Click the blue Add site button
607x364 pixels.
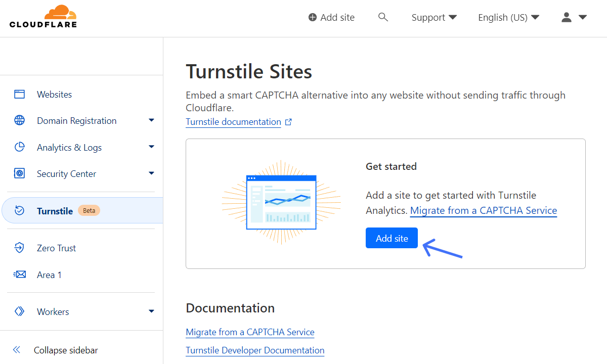coord(392,238)
